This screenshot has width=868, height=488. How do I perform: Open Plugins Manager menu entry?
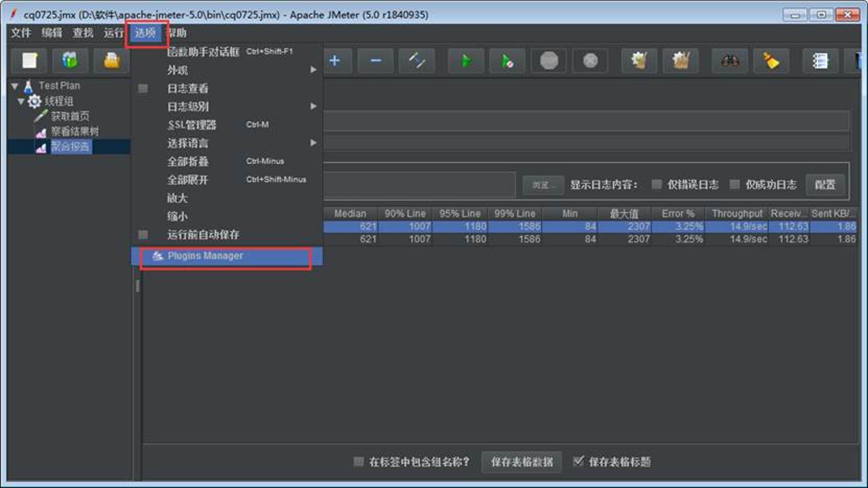pyautogui.click(x=205, y=256)
